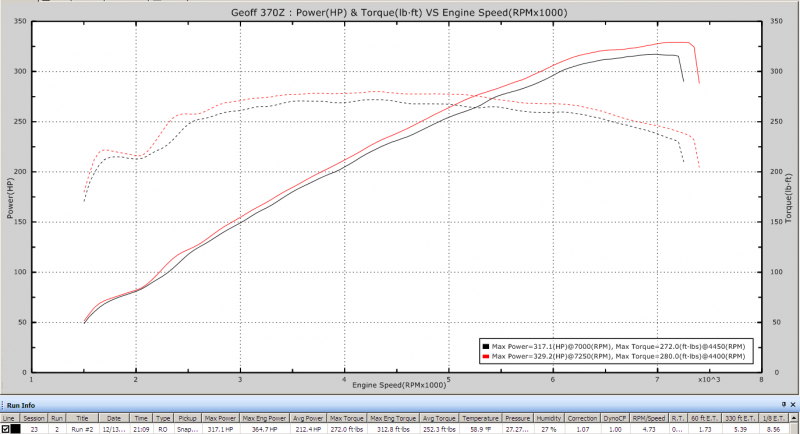Select the session '23' cell

coord(34,429)
